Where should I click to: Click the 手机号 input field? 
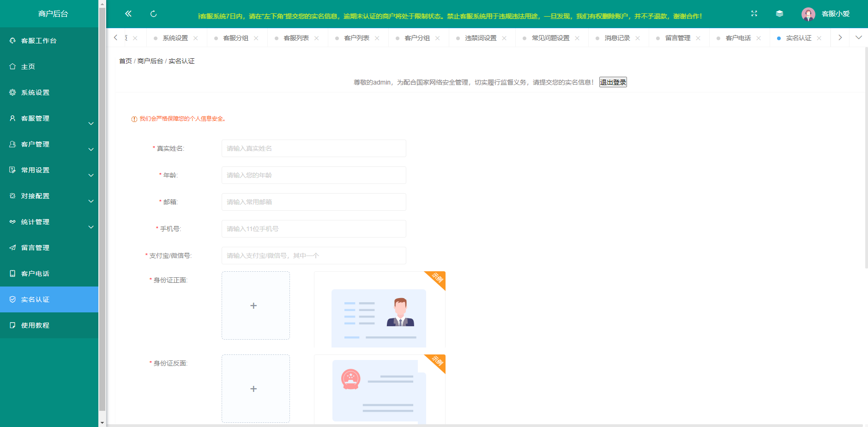(313, 229)
